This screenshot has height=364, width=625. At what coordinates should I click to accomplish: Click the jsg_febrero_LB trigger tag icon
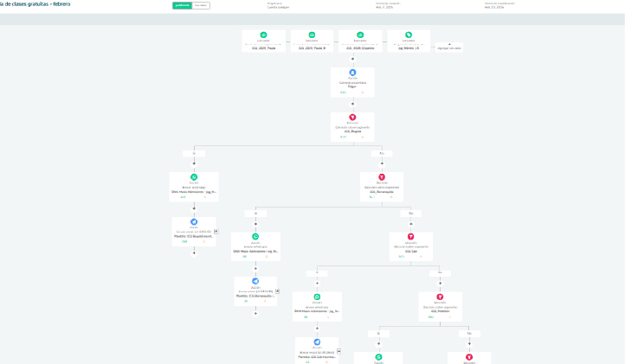409,35
